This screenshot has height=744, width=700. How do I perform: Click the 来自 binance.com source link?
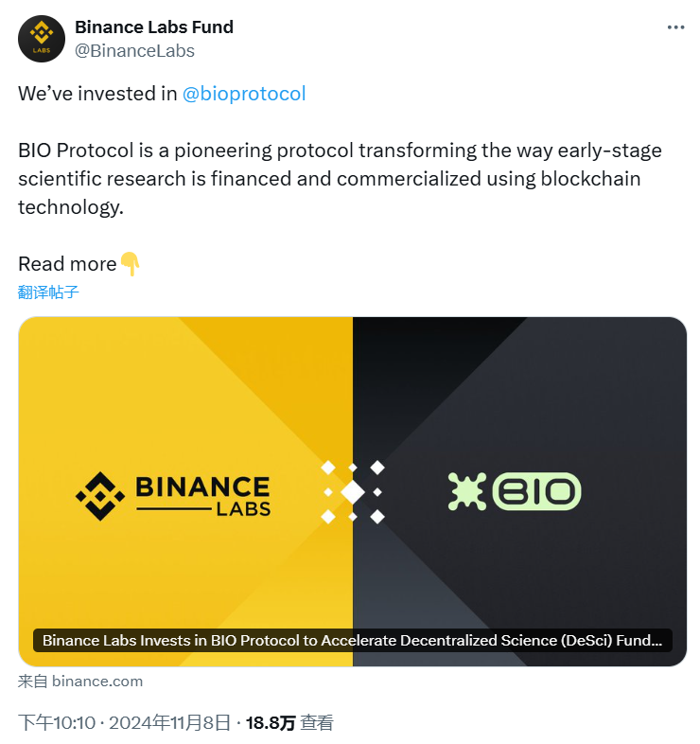point(80,682)
